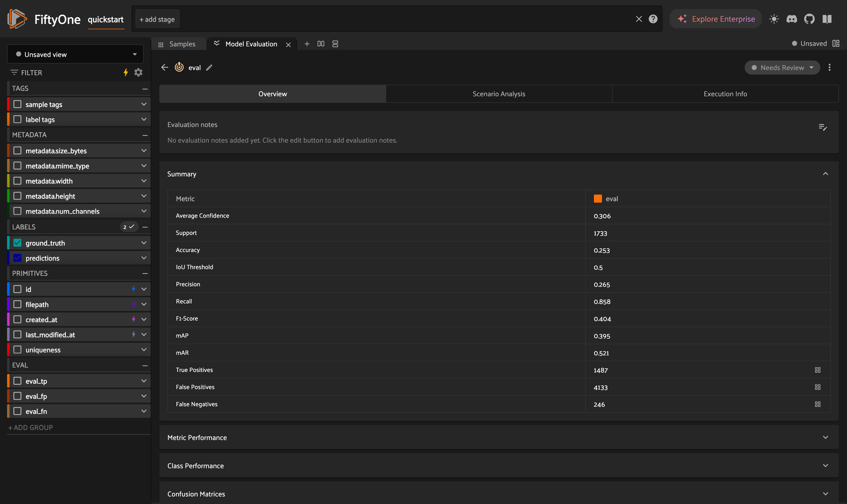Click the back arrow next to eval
The height and width of the screenshot is (504, 847).
165,67
